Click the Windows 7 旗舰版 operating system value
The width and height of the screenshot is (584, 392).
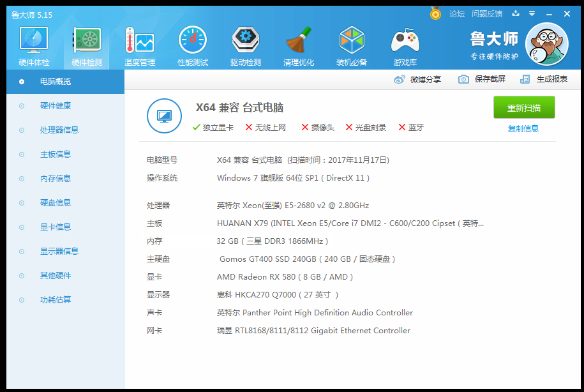click(293, 178)
